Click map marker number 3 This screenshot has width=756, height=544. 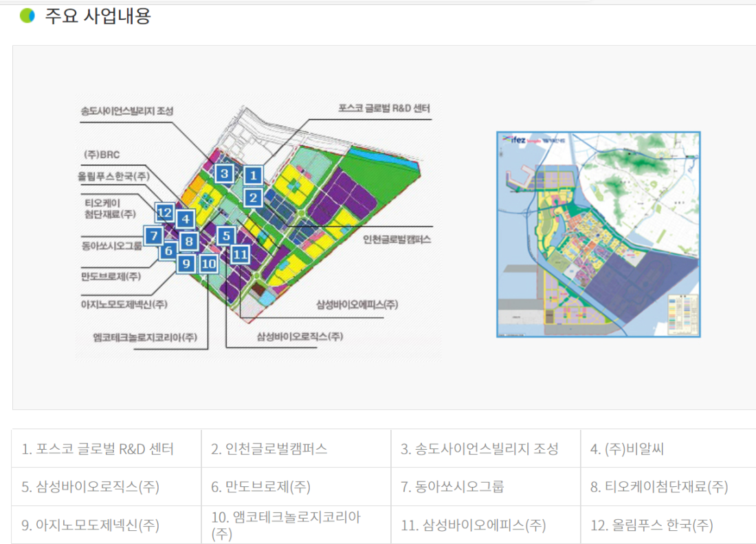[224, 173]
